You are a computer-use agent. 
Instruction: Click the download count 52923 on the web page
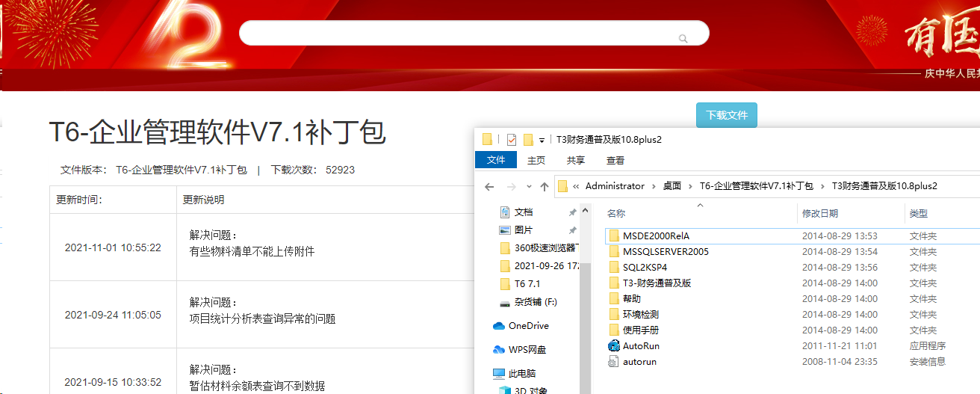coord(341,170)
